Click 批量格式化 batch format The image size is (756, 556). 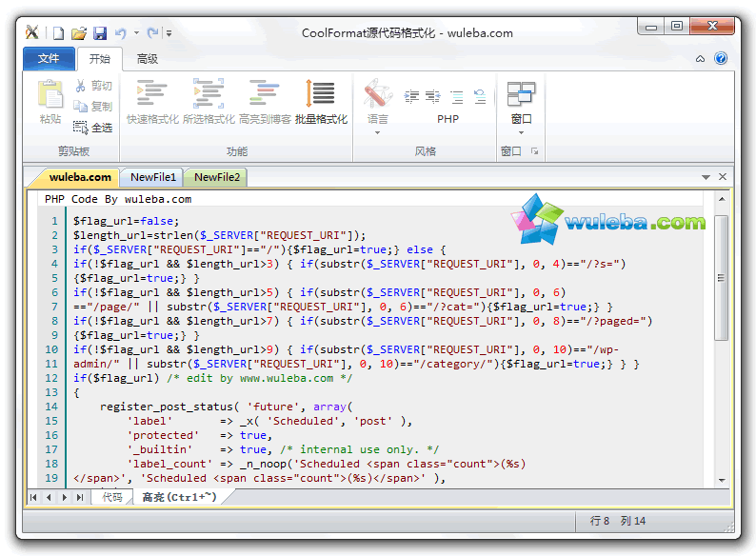click(321, 101)
